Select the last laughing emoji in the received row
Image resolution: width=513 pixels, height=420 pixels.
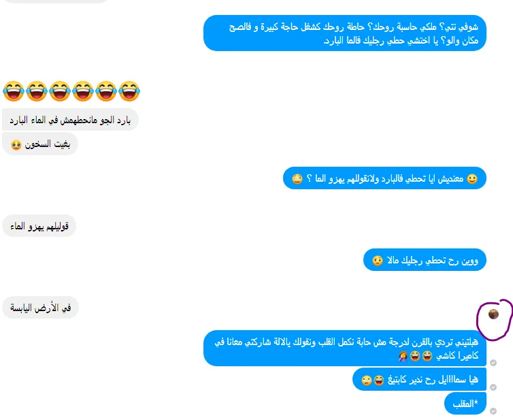point(129,91)
